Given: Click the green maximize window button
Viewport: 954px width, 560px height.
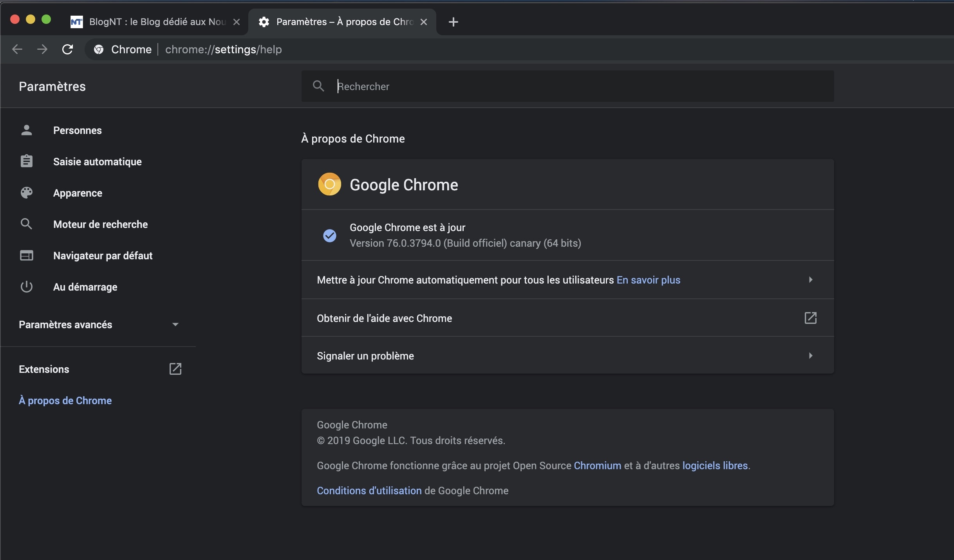Looking at the screenshot, I should pos(46,20).
